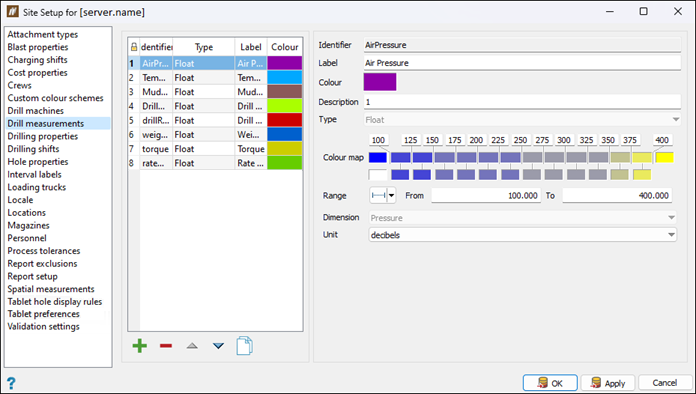696x394 pixels.
Task: Select Tablet preferences
Action: 44,314
